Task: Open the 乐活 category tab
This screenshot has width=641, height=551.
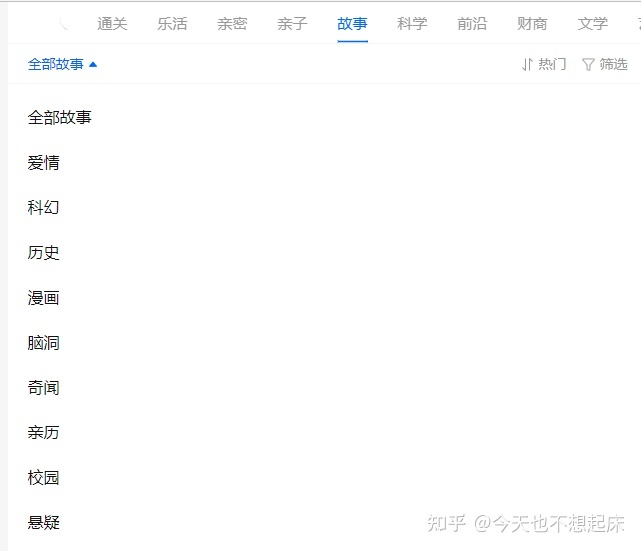Action: point(172,24)
